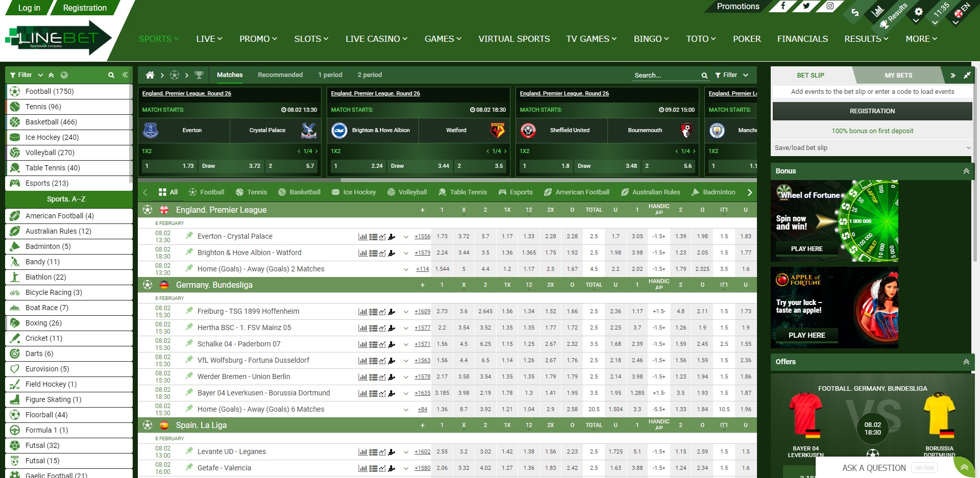Switch to the Recommended tab
Viewport: 980px width, 478px height.
coord(280,75)
